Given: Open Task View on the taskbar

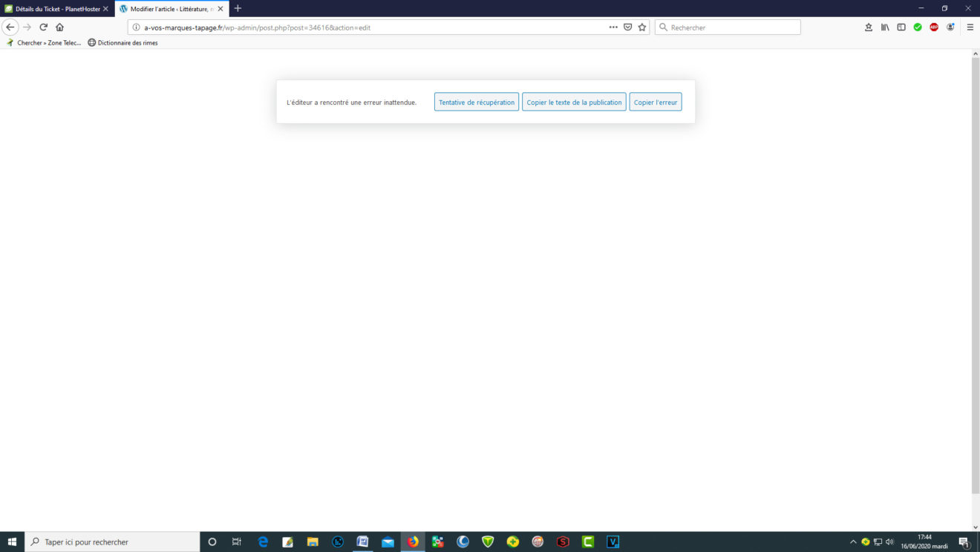Looking at the screenshot, I should [x=237, y=542].
